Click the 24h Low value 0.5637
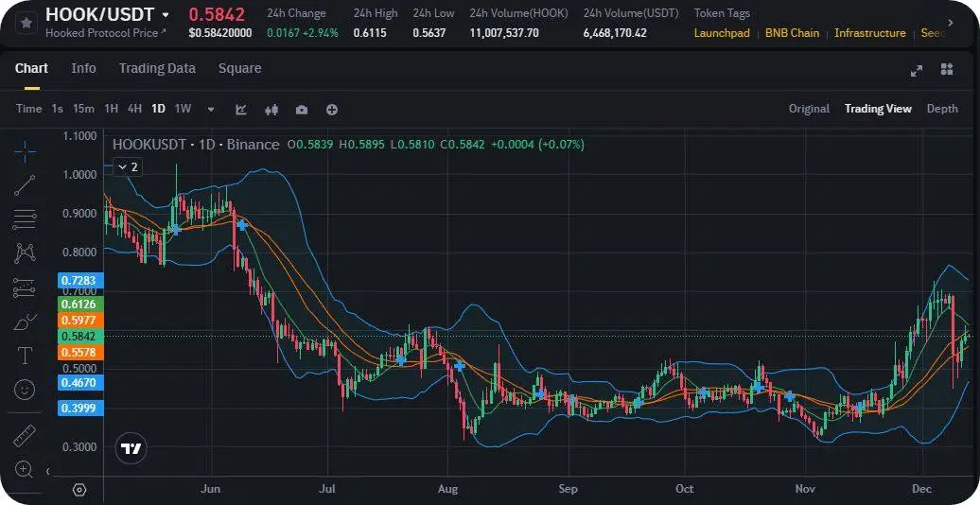Viewport: 980px width, 505px height. click(429, 33)
